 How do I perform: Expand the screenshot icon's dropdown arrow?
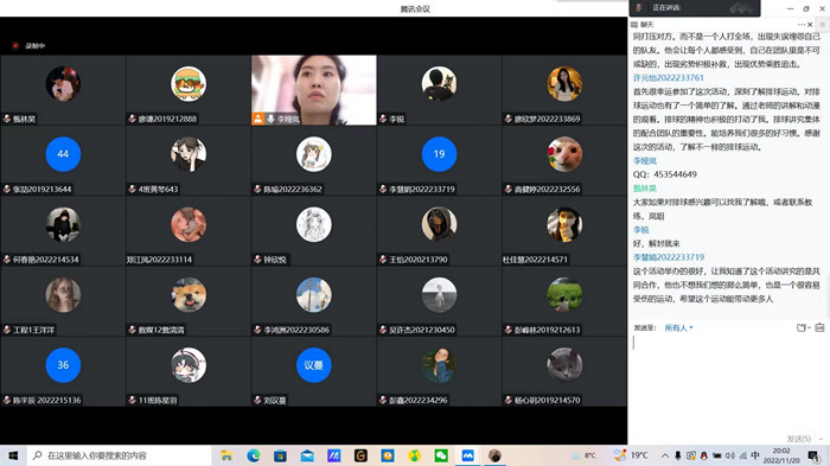[x=807, y=327]
